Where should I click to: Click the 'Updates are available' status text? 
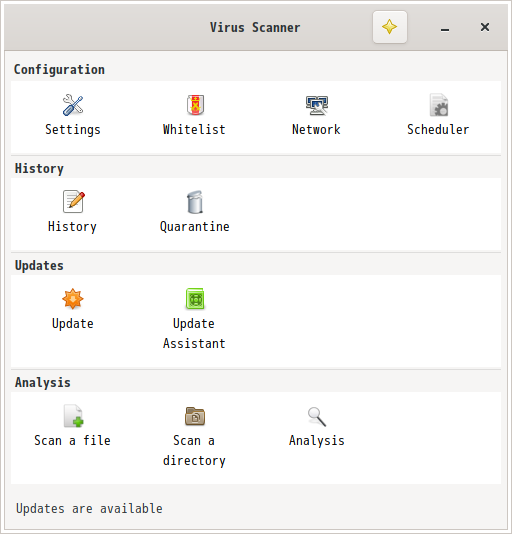click(x=89, y=508)
